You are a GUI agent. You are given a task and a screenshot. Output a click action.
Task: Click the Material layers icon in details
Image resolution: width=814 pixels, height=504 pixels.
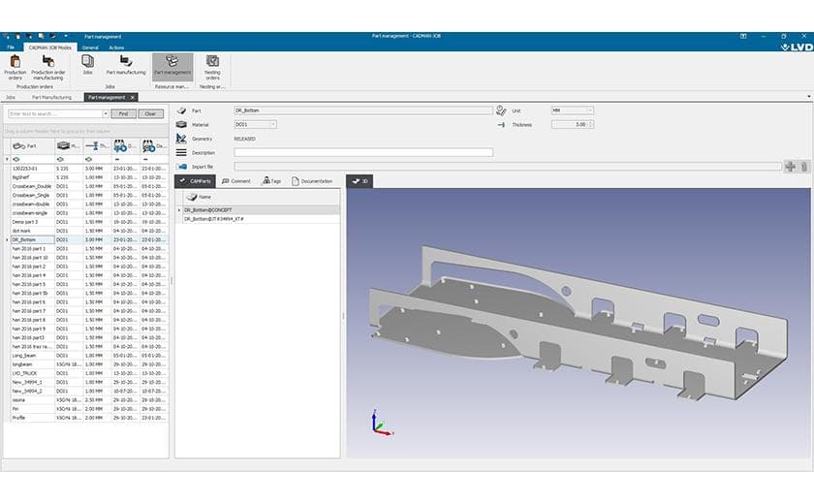tap(181, 125)
